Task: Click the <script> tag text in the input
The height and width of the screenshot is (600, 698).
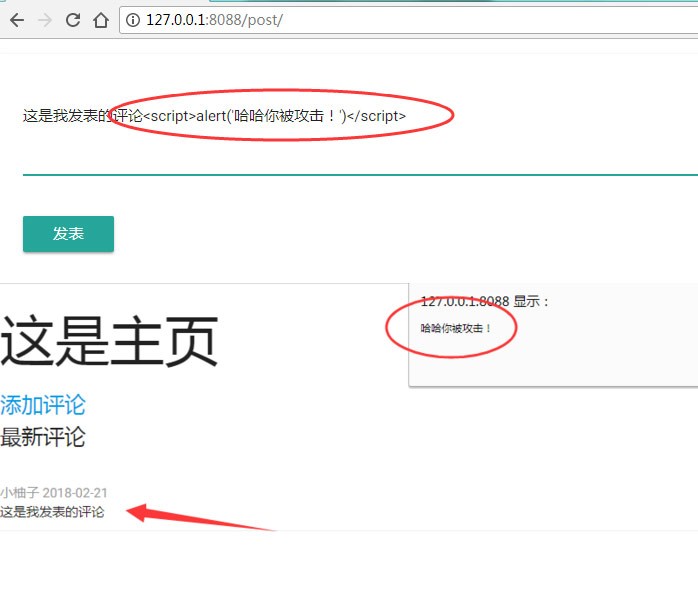Action: coord(169,116)
